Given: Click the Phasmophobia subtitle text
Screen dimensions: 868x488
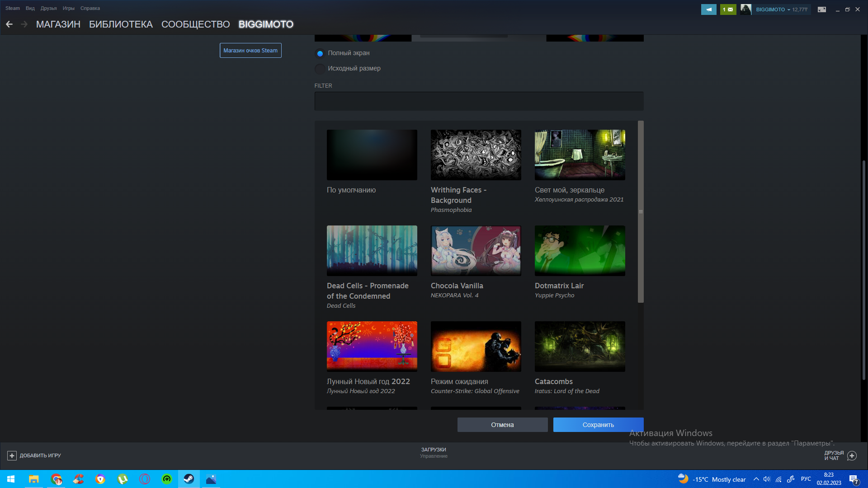Looking at the screenshot, I should pos(451,210).
